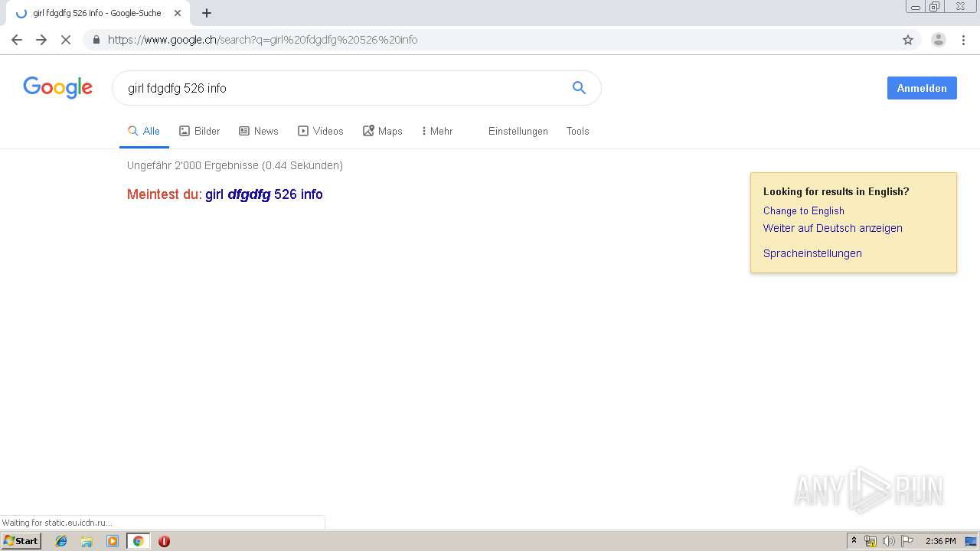
Task: View site security lock info
Action: (96, 40)
